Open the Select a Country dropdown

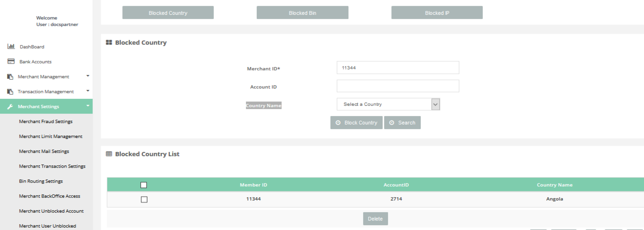click(x=388, y=104)
